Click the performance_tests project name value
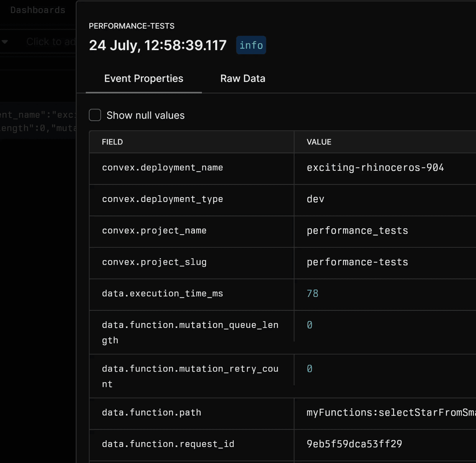This screenshot has width=476, height=463. pos(357,231)
